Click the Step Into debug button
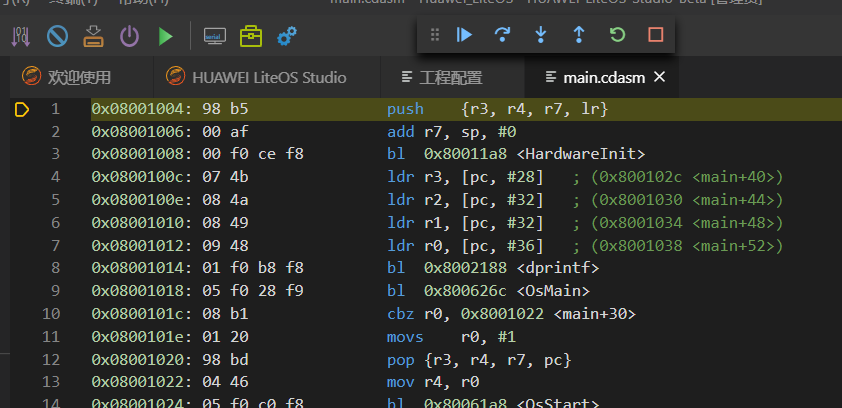The width and height of the screenshot is (842, 408). click(541, 35)
